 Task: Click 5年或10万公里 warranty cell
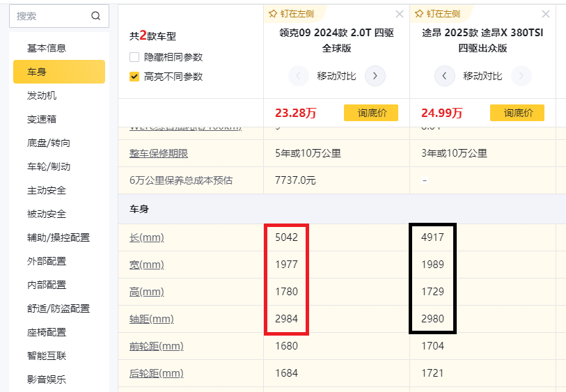click(x=308, y=153)
